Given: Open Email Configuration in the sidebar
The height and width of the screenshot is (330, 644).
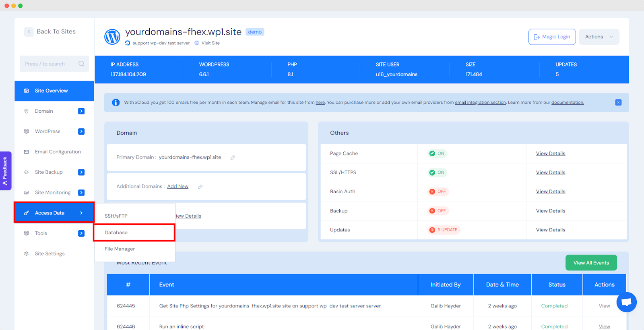Looking at the screenshot, I should point(54,152).
